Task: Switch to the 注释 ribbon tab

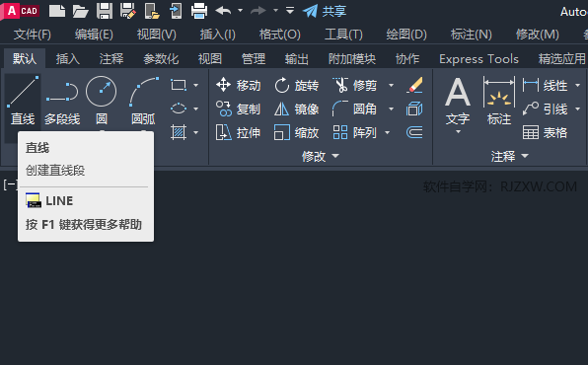Action: 111,59
